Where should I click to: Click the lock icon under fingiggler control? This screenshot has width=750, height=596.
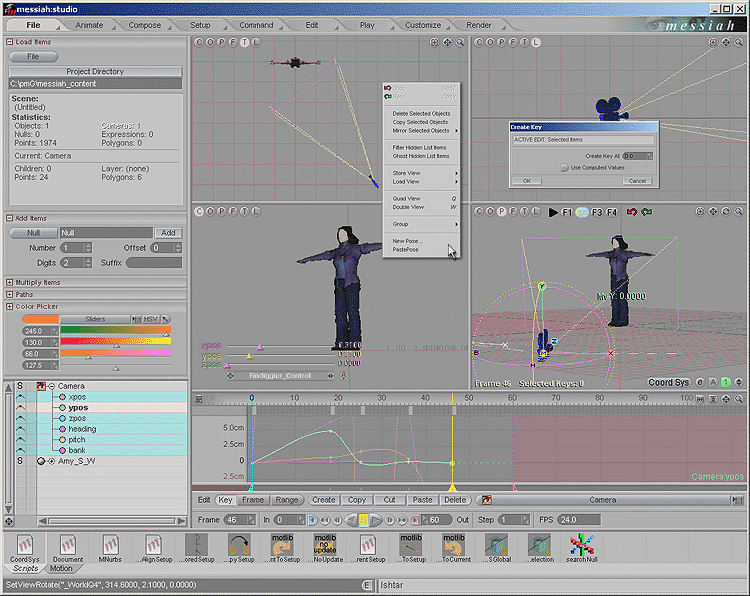(x=343, y=376)
